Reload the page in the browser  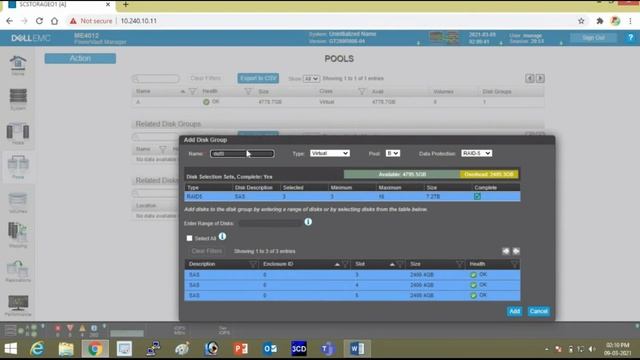point(39,21)
